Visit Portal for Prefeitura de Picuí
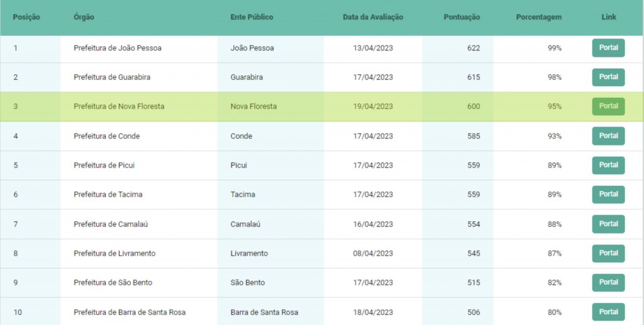The height and width of the screenshot is (325, 644). tap(608, 165)
